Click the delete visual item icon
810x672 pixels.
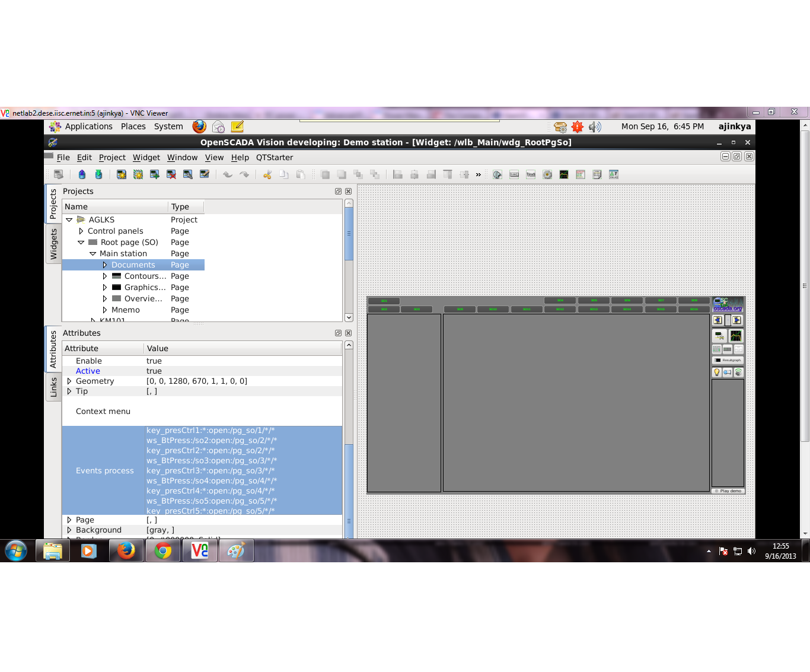click(171, 174)
